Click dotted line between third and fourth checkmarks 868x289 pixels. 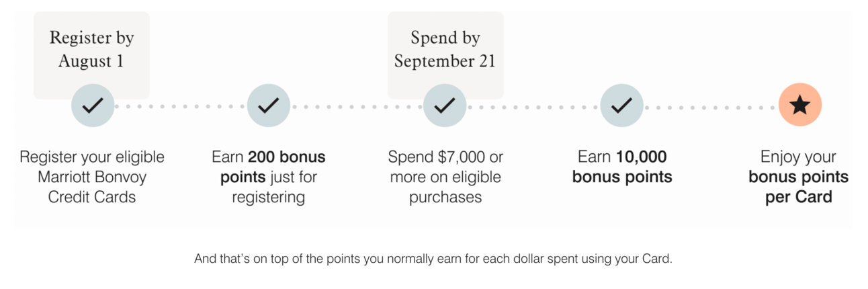click(x=533, y=106)
